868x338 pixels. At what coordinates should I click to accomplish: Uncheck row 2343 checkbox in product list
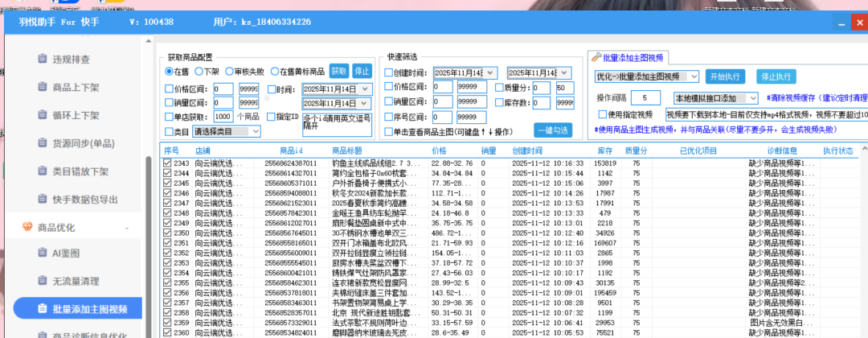(167, 163)
